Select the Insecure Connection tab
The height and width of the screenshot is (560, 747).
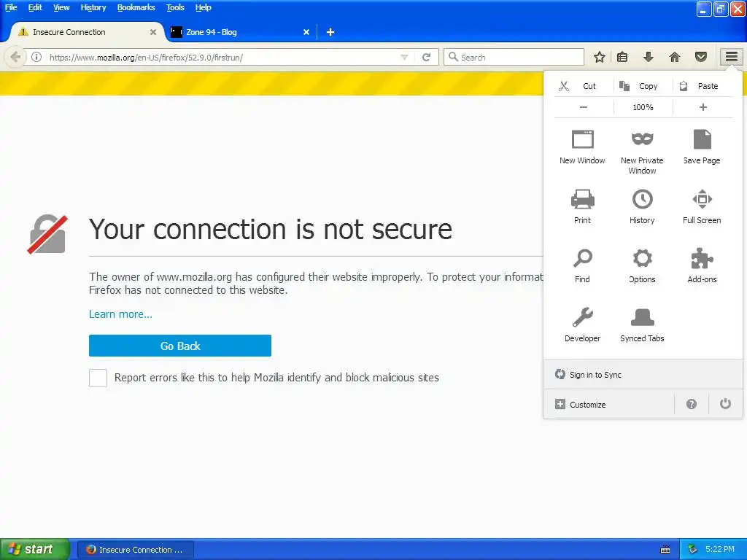coord(86,32)
